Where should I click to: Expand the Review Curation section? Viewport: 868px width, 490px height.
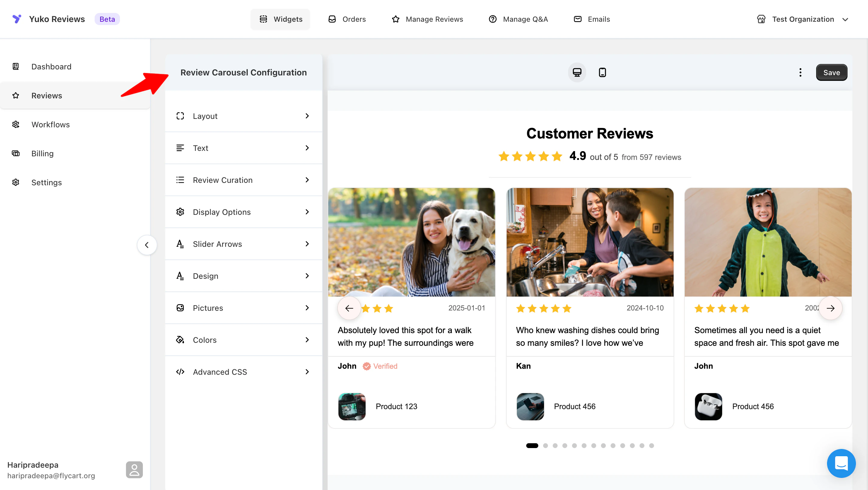coord(243,180)
